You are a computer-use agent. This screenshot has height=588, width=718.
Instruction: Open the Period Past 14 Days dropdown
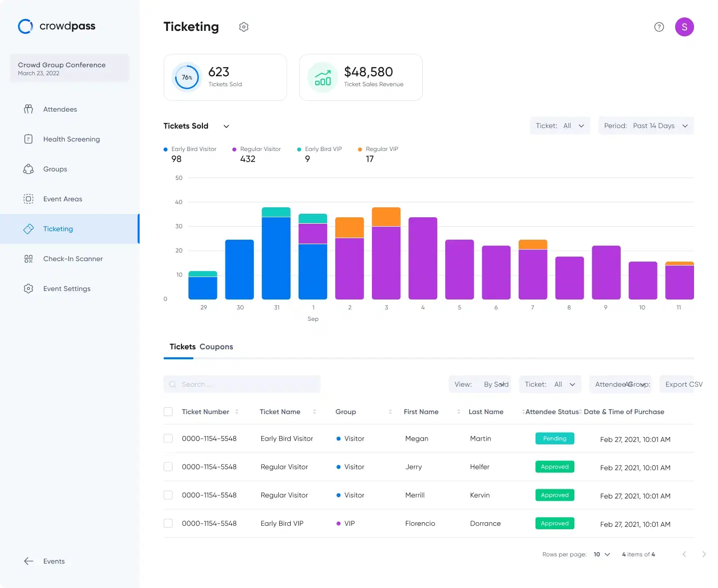(x=646, y=126)
